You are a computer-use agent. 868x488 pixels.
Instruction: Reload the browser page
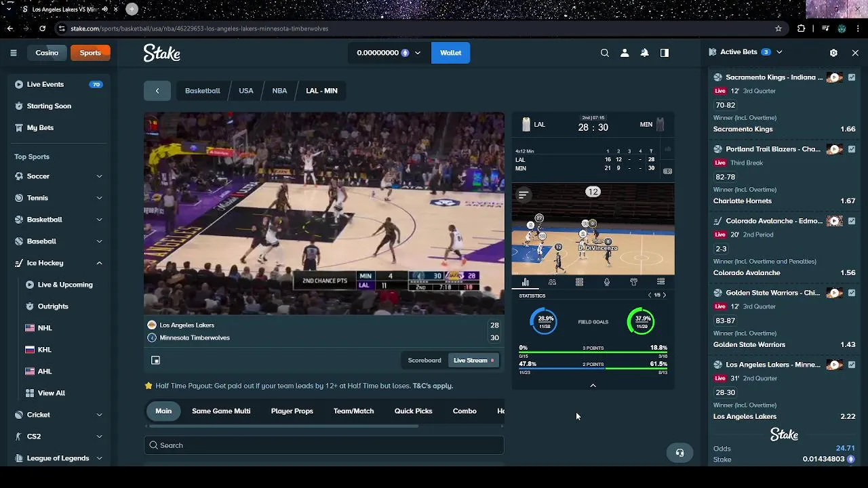tap(42, 28)
